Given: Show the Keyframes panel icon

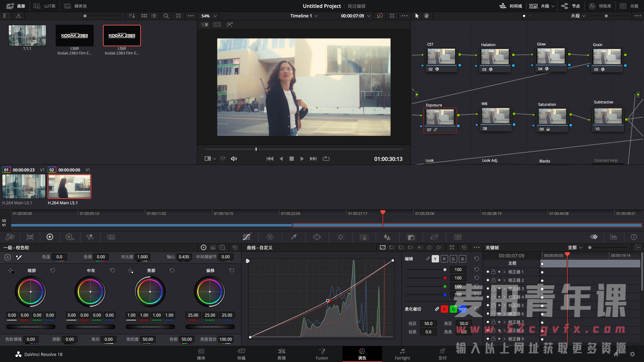Looking at the screenshot, I should coord(594,237).
